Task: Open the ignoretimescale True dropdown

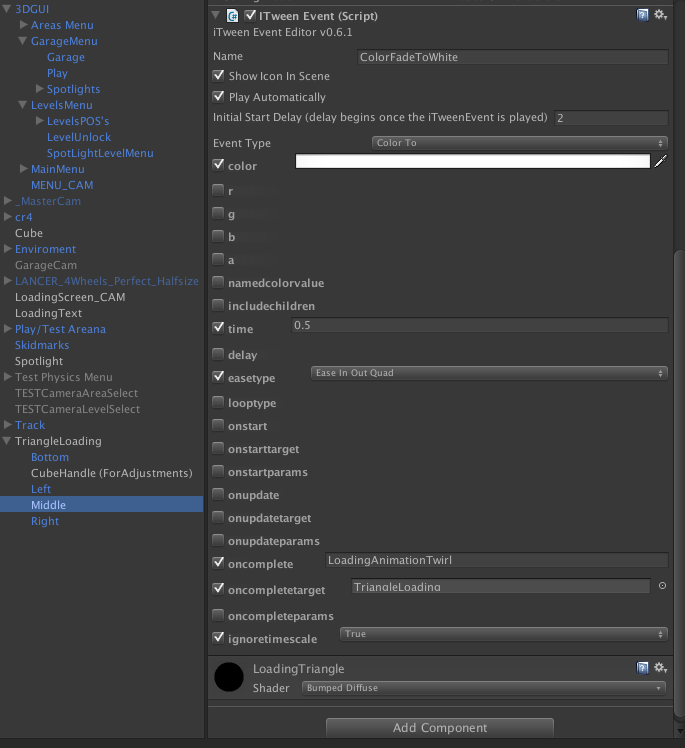Action: (504, 634)
